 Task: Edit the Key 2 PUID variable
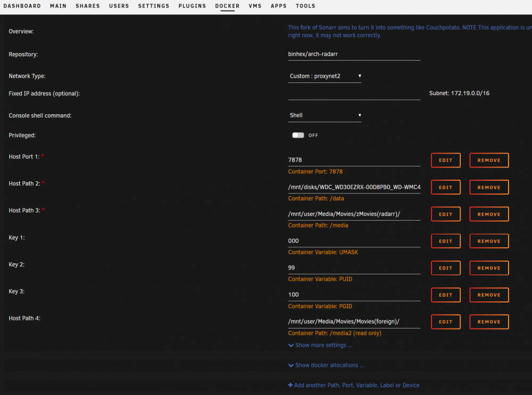pyautogui.click(x=446, y=268)
